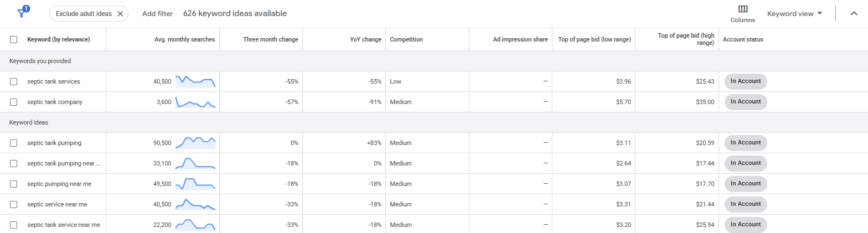Image resolution: width=868 pixels, height=233 pixels.
Task: Click In Account badge for septic tank pumping
Action: tap(746, 143)
